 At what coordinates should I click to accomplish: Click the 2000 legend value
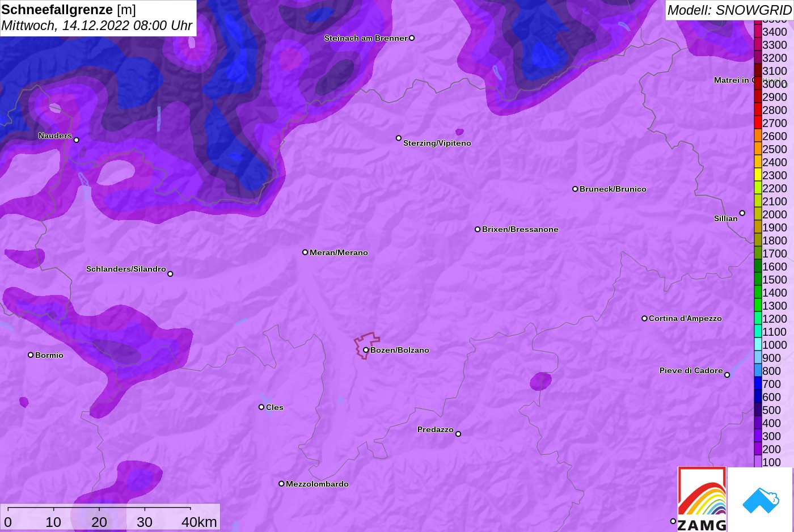pos(775,214)
